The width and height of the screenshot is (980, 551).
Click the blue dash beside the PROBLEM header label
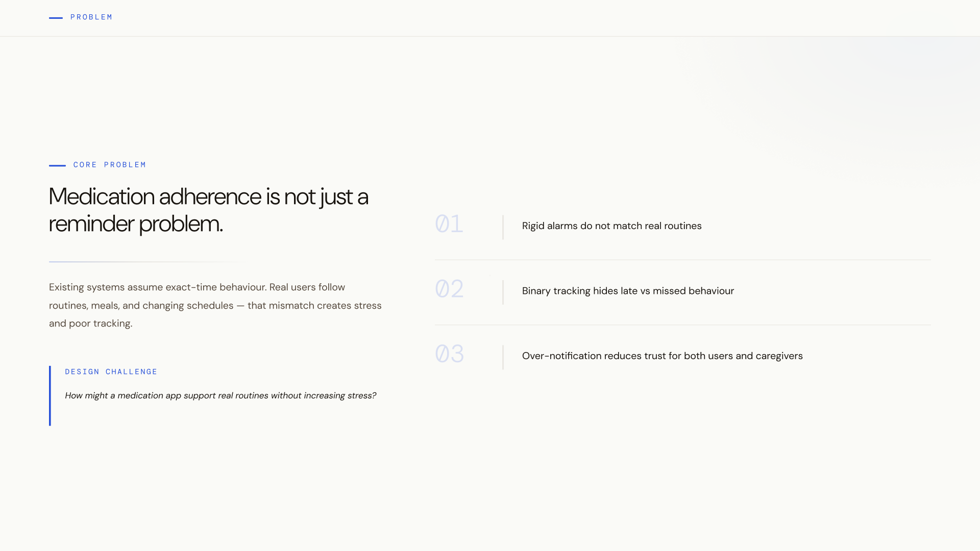56,18
